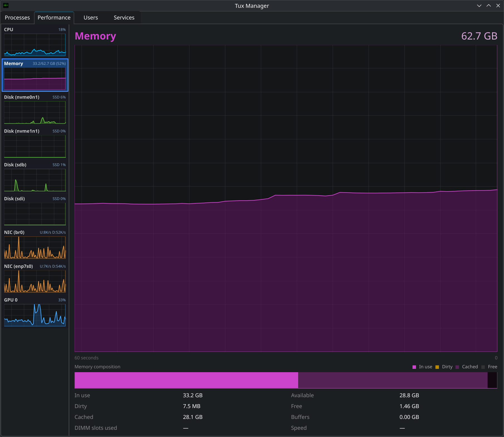Click the main memory usage history graph
This screenshot has width=504, height=437.
point(286,198)
